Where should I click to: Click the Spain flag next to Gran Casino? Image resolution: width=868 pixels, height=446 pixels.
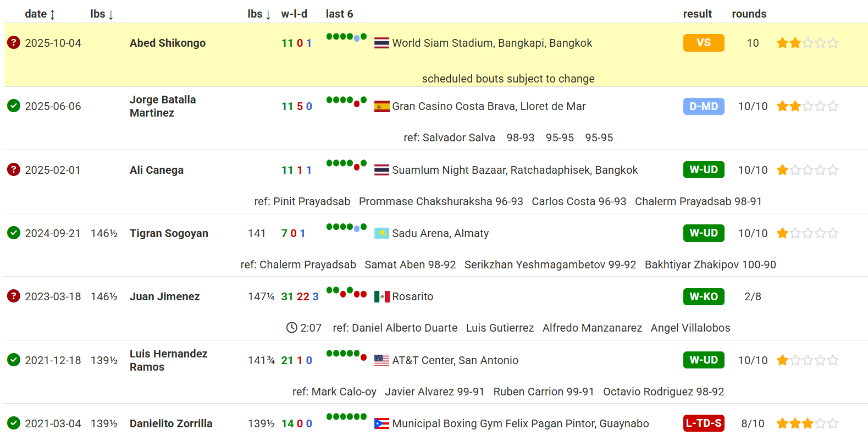click(382, 106)
